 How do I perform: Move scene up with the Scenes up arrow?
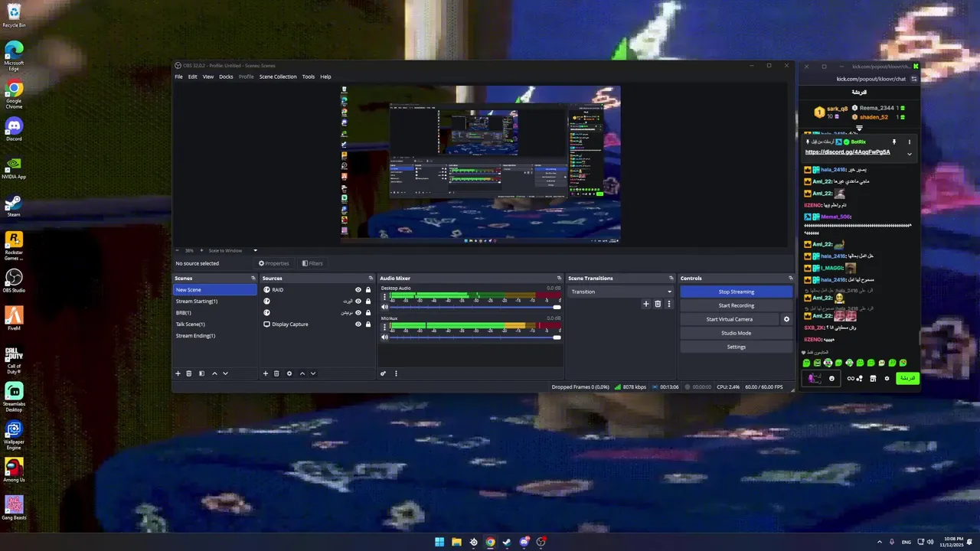pos(214,373)
